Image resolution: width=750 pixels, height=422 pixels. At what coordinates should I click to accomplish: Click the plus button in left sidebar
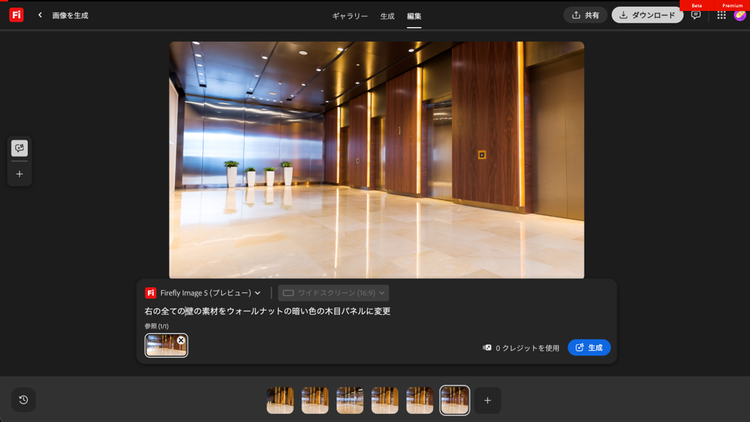click(20, 174)
